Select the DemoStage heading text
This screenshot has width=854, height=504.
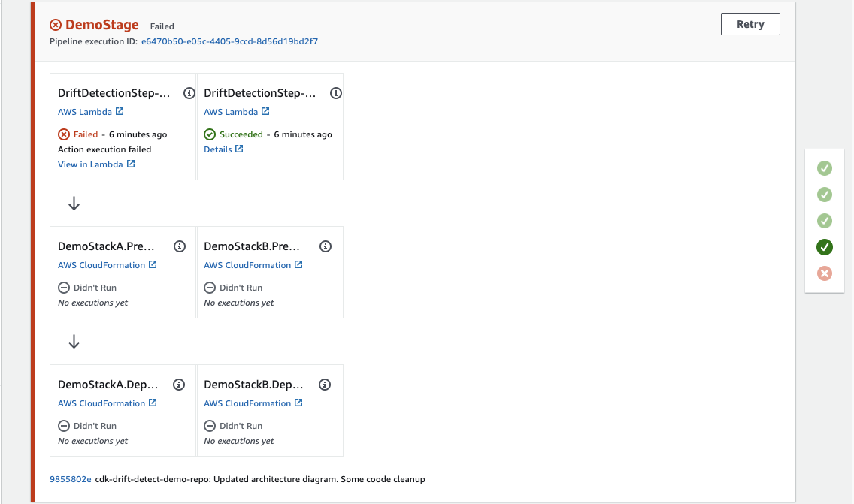pyautogui.click(x=101, y=25)
